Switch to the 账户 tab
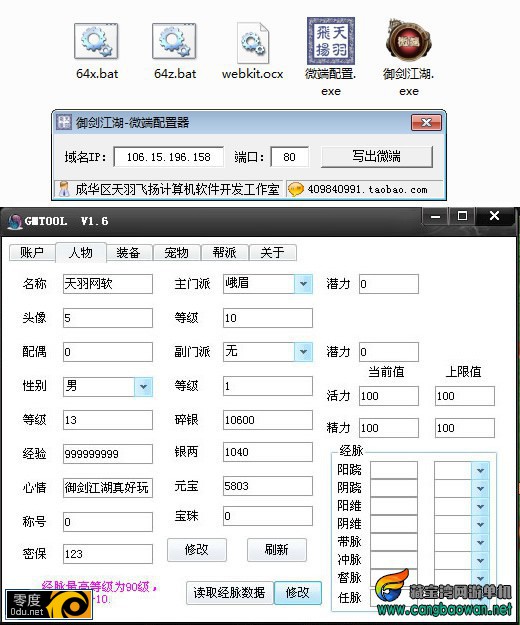This screenshot has height=625, width=520. [x=32, y=252]
